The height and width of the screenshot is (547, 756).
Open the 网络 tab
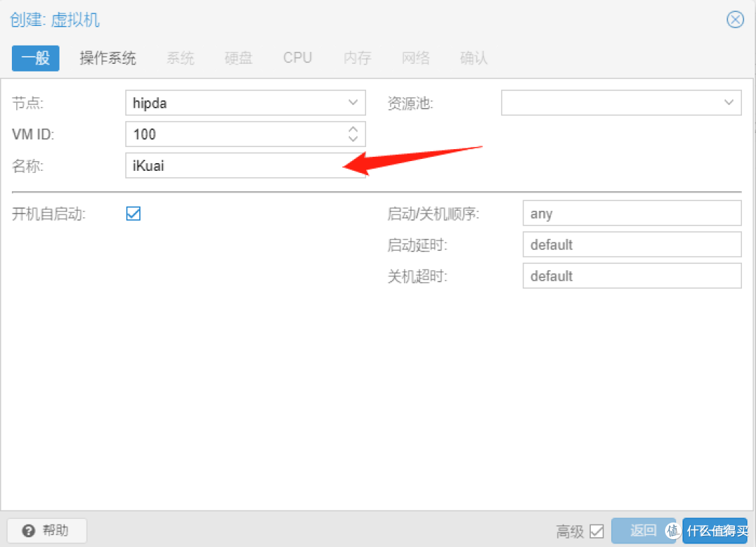pos(416,59)
